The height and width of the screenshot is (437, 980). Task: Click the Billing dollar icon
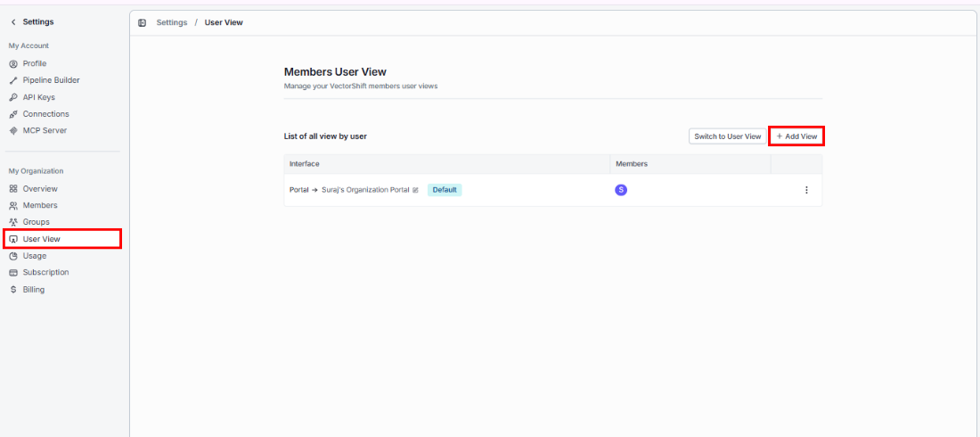(13, 290)
